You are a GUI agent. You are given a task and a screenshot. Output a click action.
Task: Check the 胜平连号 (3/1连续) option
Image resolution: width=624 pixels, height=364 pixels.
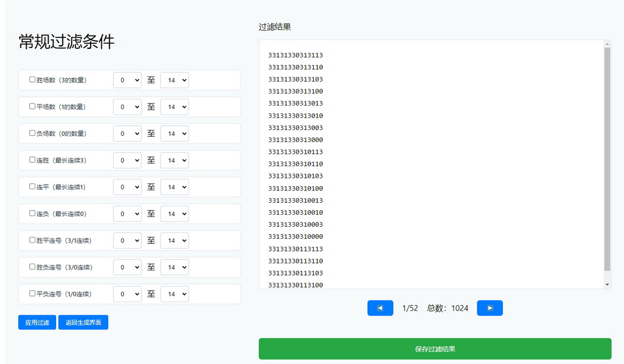pos(32,240)
